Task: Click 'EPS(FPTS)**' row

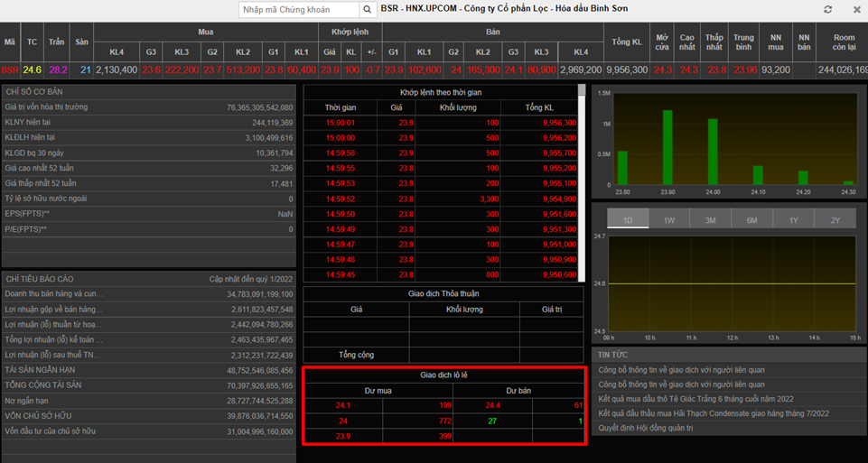Action: coord(149,214)
